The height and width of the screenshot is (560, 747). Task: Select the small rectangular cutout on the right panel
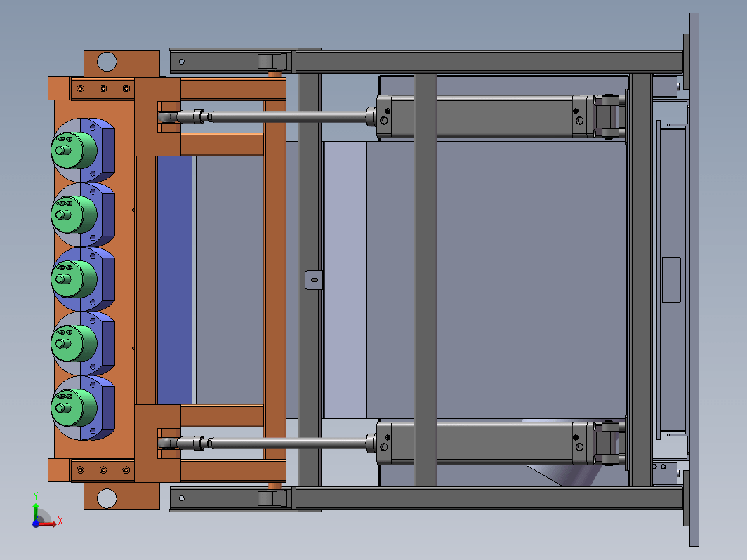tap(671, 280)
